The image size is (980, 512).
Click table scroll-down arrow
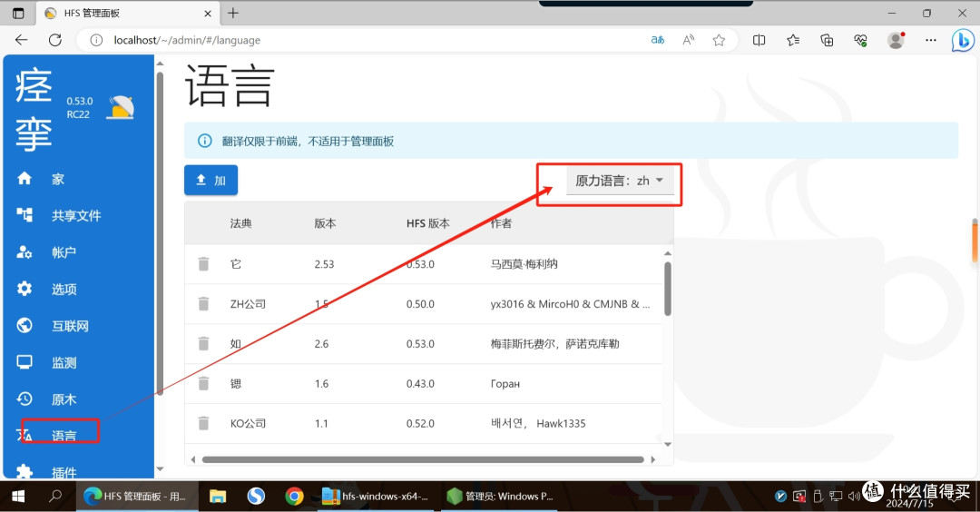click(x=668, y=445)
